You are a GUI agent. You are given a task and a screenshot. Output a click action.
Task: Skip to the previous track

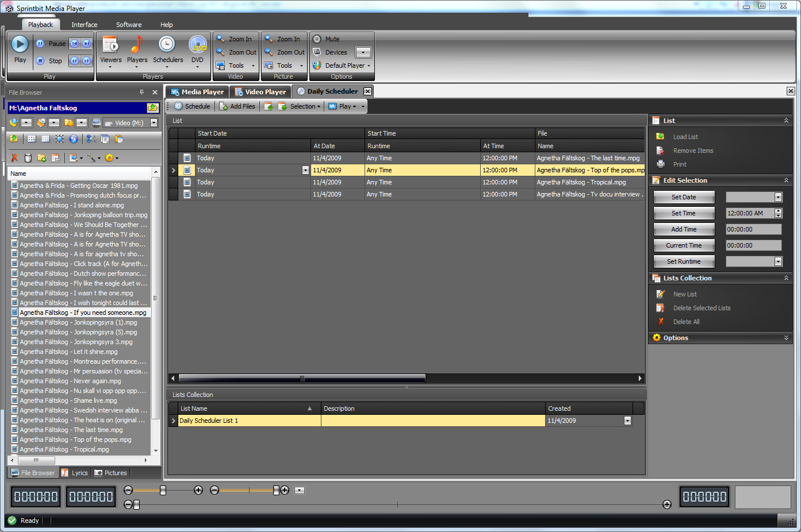[75, 44]
